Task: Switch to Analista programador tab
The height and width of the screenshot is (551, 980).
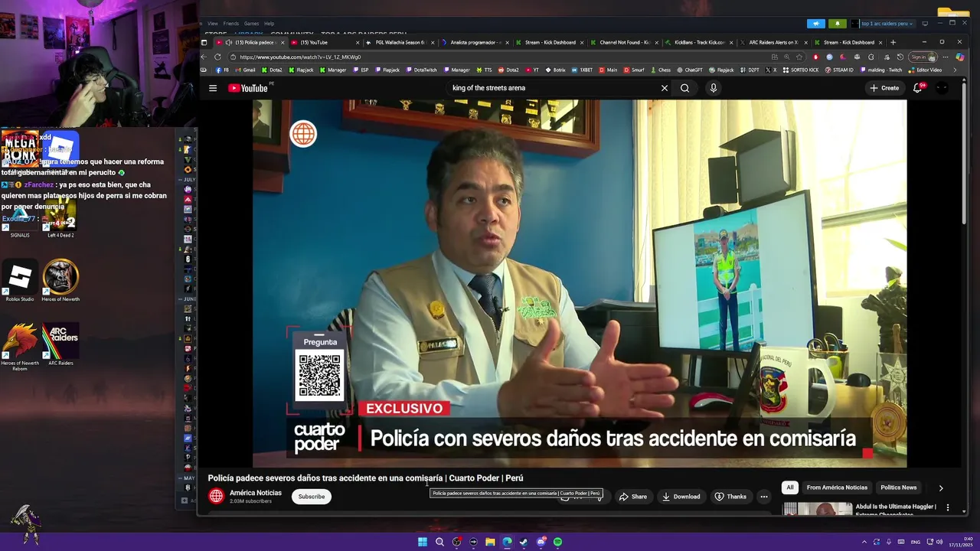Action: click(x=475, y=43)
